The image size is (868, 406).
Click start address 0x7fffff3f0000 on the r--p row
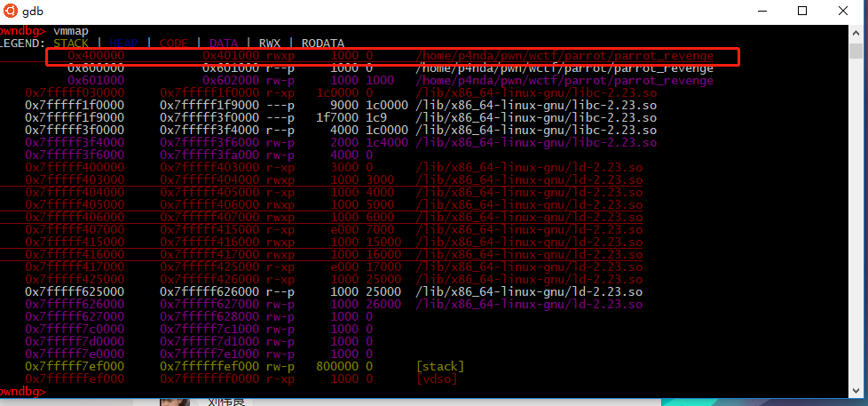pyautogui.click(x=75, y=131)
